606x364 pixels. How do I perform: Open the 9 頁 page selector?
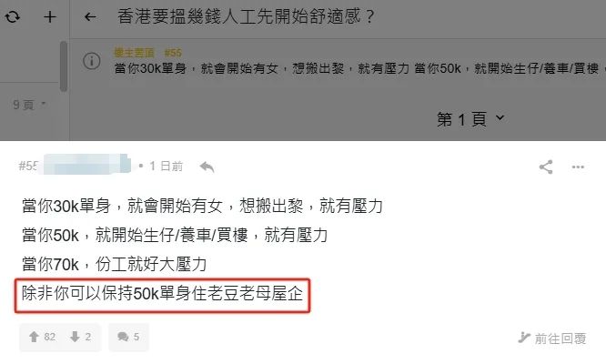29,105
